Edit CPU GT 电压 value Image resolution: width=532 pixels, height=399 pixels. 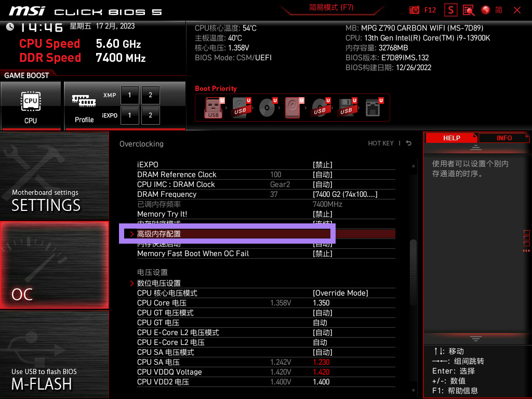pyautogui.click(x=320, y=323)
